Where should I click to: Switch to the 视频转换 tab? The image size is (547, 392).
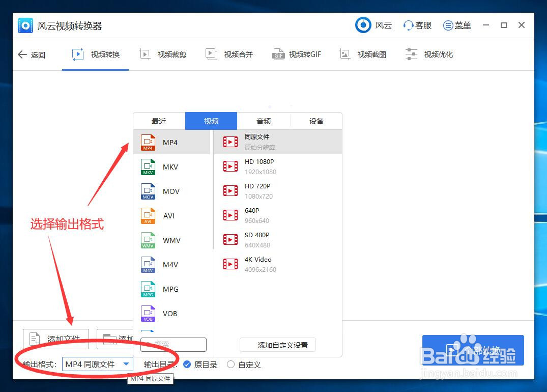(96, 55)
